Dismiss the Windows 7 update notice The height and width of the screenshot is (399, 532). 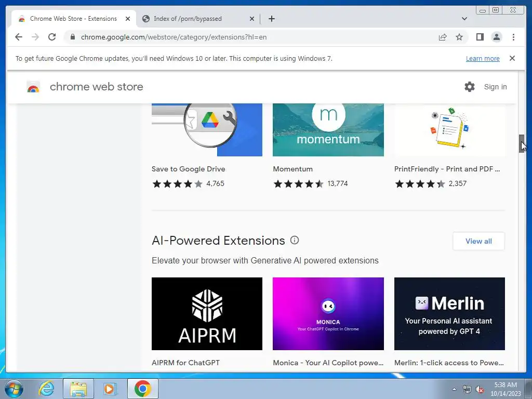click(512, 58)
